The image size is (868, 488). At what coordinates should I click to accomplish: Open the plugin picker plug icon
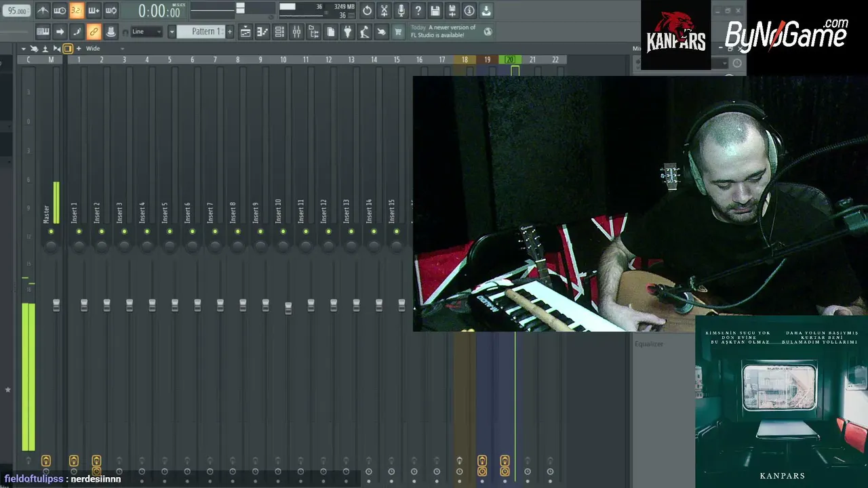pos(347,32)
